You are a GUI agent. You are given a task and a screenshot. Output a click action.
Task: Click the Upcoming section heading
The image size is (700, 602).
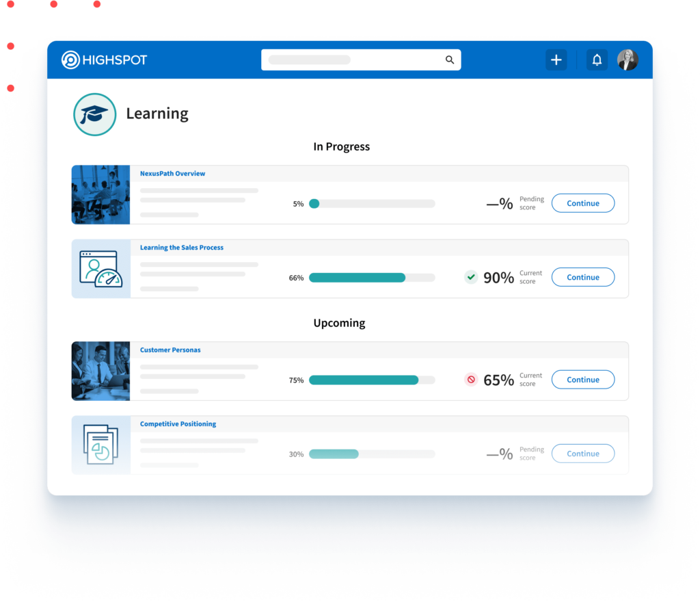click(339, 324)
